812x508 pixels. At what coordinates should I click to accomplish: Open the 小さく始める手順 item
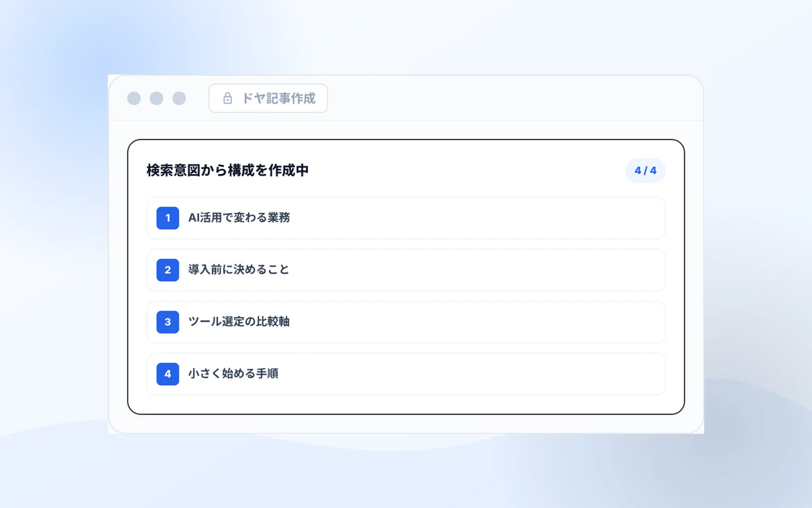coord(406,374)
